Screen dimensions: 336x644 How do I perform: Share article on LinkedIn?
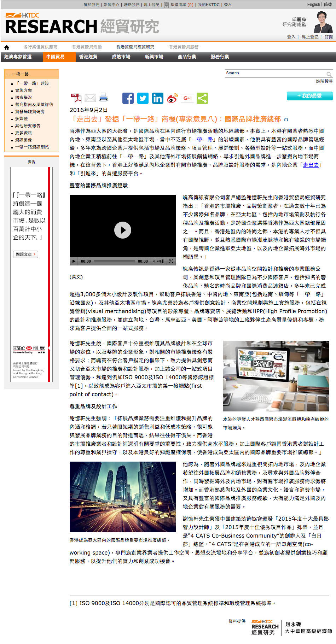158,98
